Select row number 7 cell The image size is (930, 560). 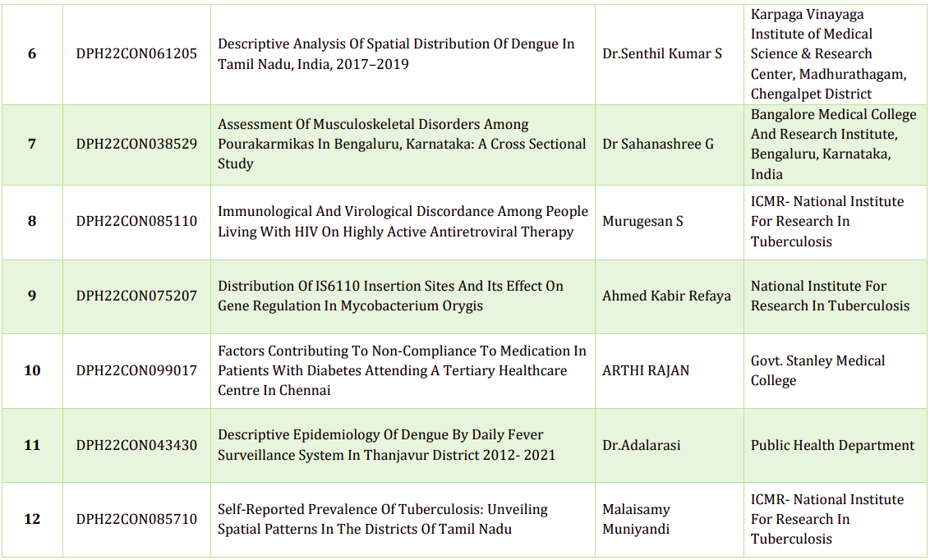click(32, 145)
